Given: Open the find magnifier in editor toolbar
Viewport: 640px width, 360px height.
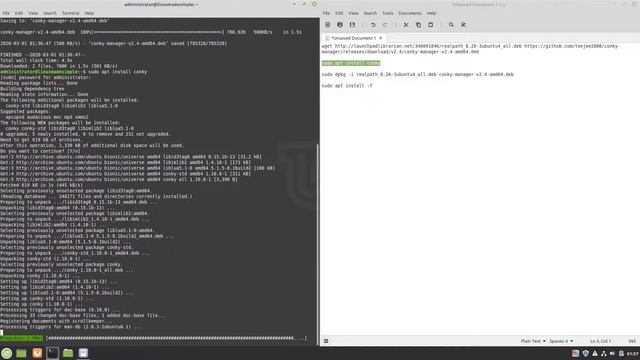Looking at the screenshot, I should (451, 25).
